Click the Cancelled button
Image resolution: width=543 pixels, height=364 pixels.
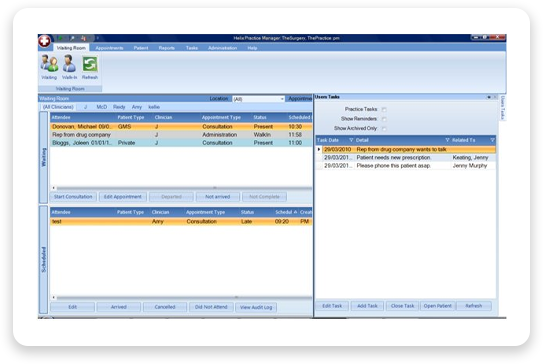click(165, 307)
